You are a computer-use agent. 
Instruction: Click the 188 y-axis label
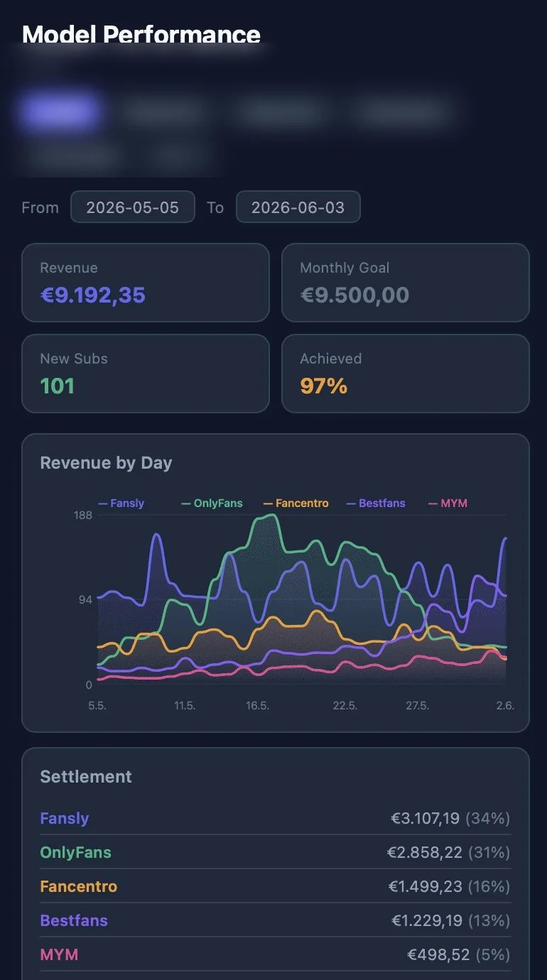83,515
